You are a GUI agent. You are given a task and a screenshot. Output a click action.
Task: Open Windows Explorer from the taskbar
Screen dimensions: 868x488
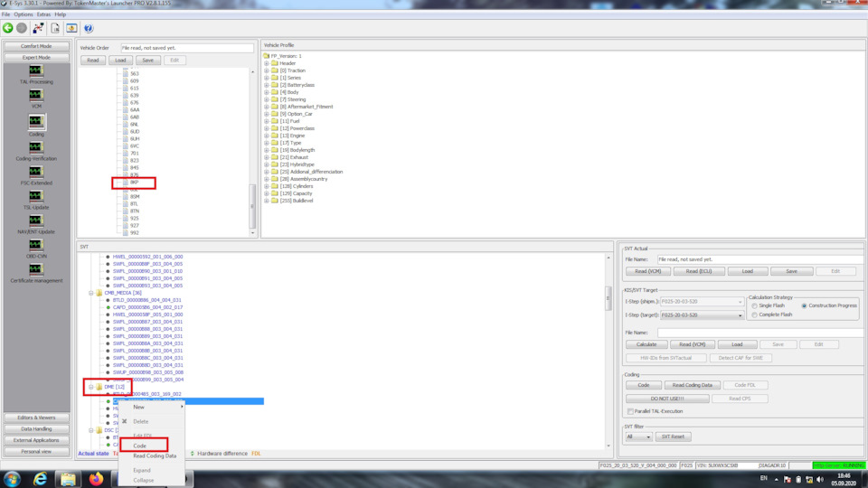68,479
